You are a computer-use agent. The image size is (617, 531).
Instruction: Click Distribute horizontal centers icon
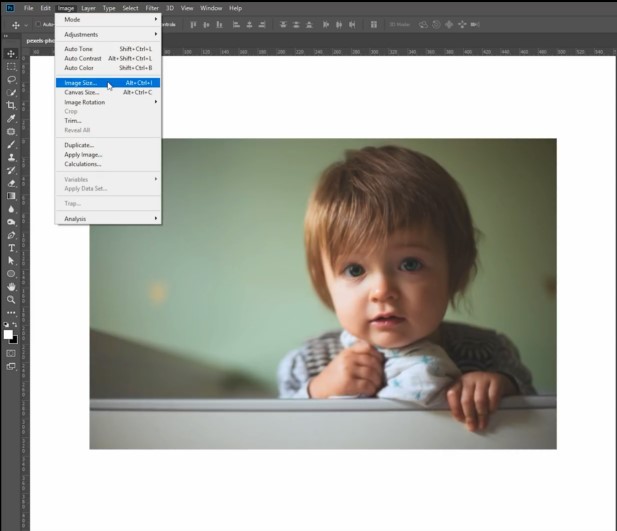(339, 25)
